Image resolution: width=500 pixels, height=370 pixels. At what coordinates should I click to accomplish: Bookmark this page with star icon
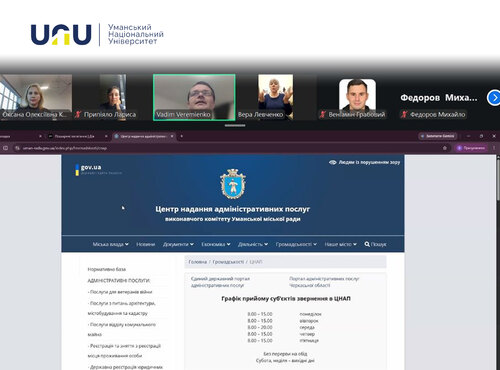pyautogui.click(x=445, y=148)
